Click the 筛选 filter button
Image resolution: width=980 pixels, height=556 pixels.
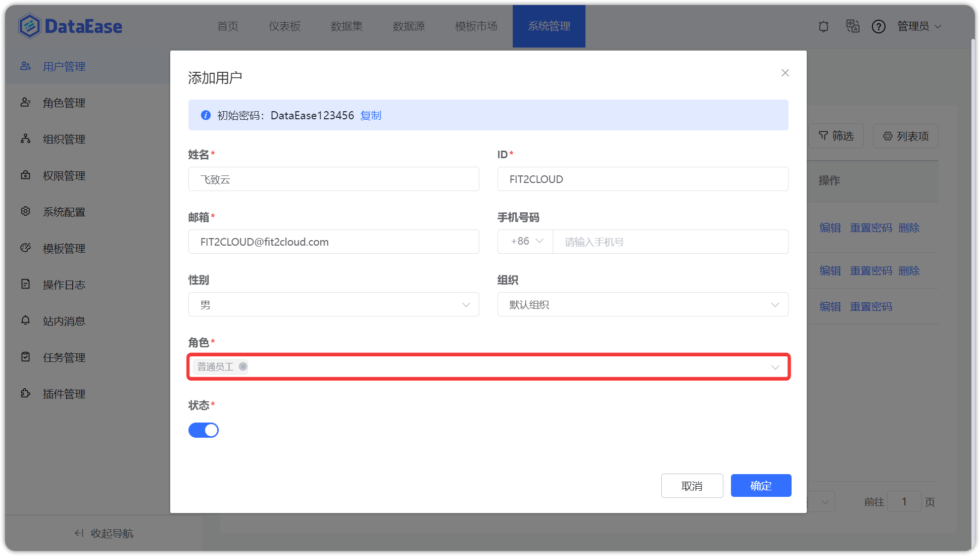837,136
